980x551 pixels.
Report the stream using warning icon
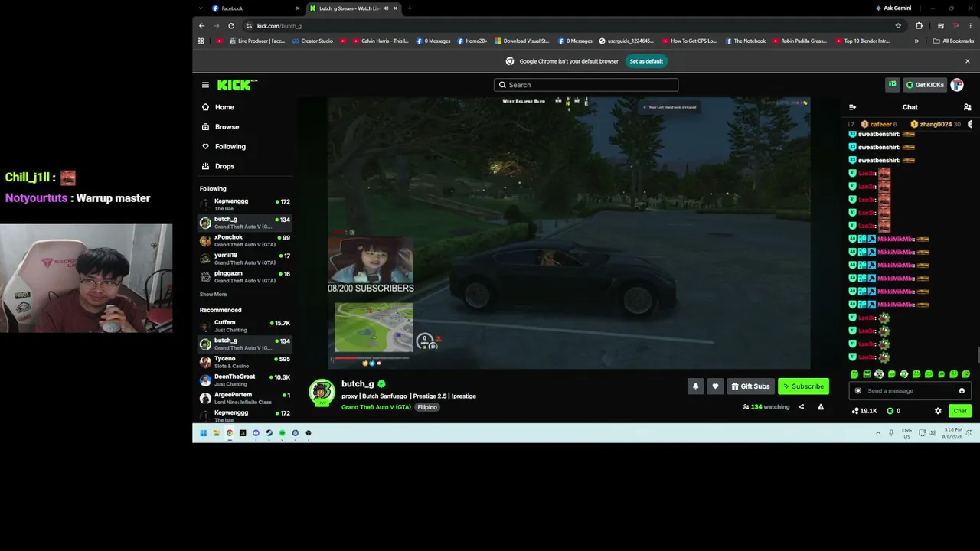821,407
